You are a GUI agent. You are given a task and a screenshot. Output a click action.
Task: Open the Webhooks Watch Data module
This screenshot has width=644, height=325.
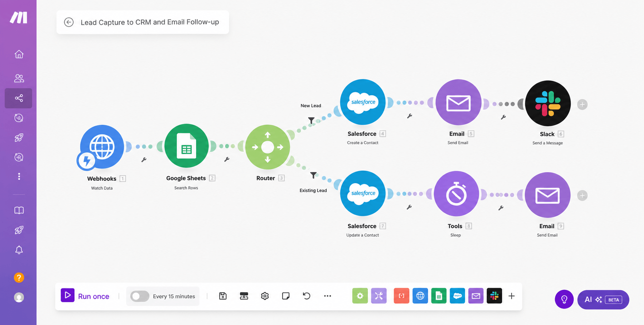pyautogui.click(x=102, y=147)
